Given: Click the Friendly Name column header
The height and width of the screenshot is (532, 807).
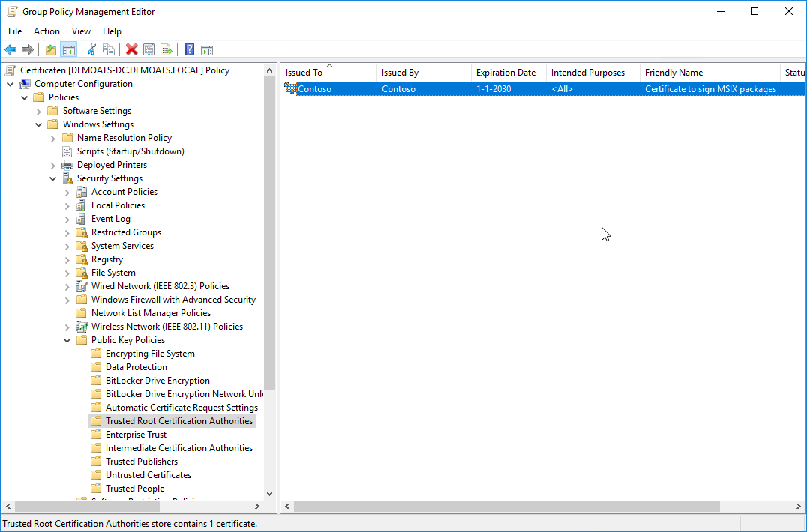Looking at the screenshot, I should (673, 73).
